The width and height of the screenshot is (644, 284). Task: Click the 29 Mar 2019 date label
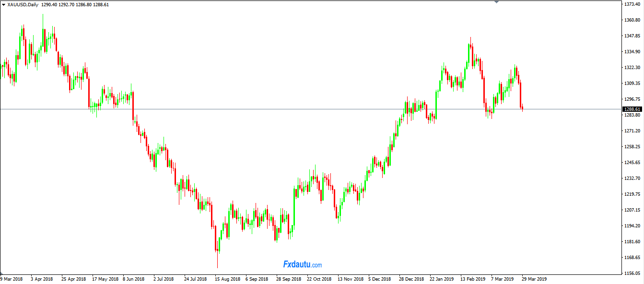coord(534,279)
